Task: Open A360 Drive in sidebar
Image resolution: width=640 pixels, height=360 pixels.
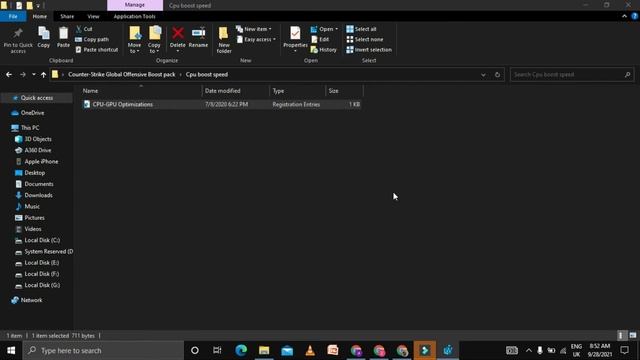Action: coord(38,150)
